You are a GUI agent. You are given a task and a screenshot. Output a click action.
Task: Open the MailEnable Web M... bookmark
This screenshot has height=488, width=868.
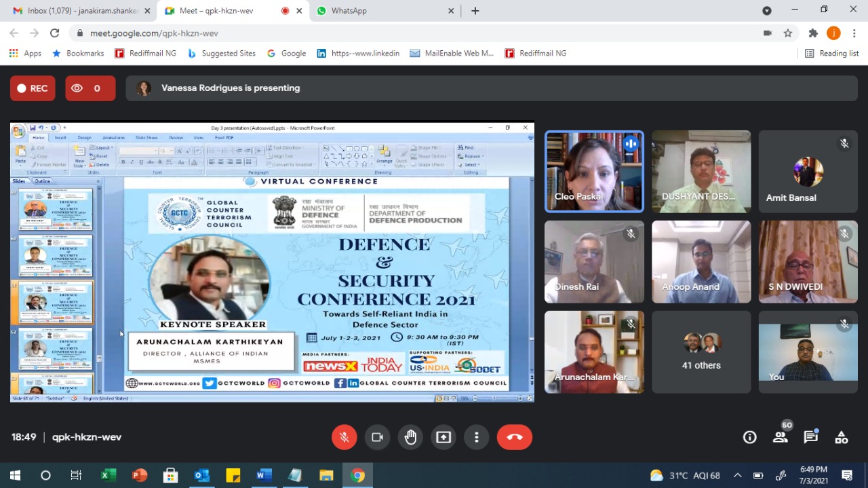click(x=452, y=54)
